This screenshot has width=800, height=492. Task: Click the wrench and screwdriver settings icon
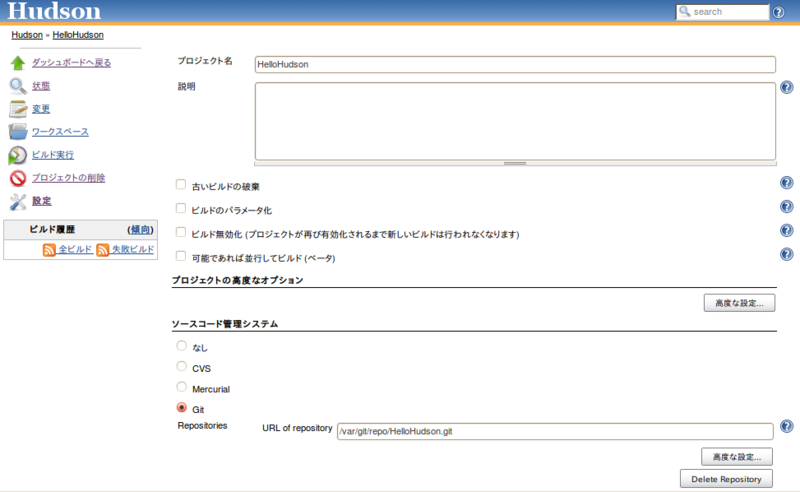click(x=18, y=201)
